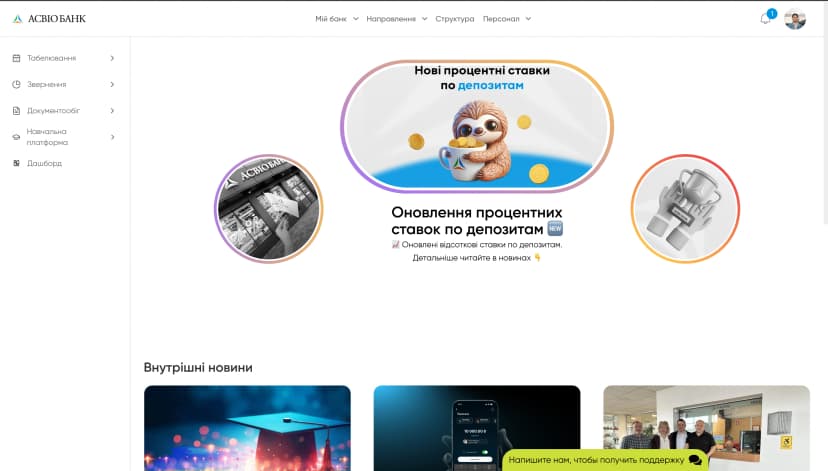828x471 pixels.
Task: Expand the Табелювання sidebar chevron
Action: [112, 58]
